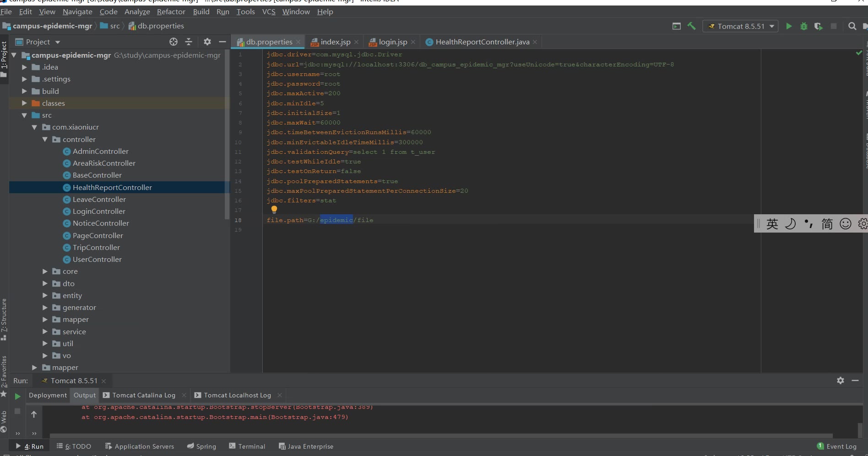Open the VCS menu
868x456 pixels.
269,11
